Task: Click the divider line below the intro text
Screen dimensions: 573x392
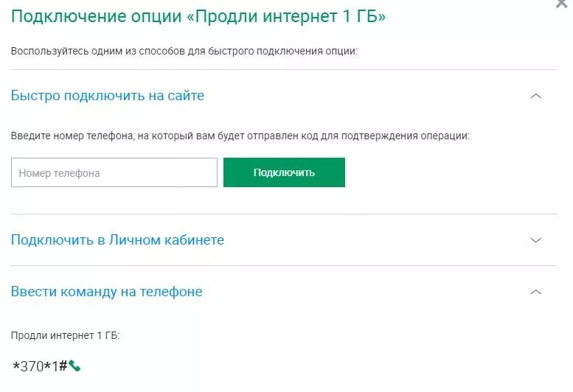Action: (x=284, y=69)
